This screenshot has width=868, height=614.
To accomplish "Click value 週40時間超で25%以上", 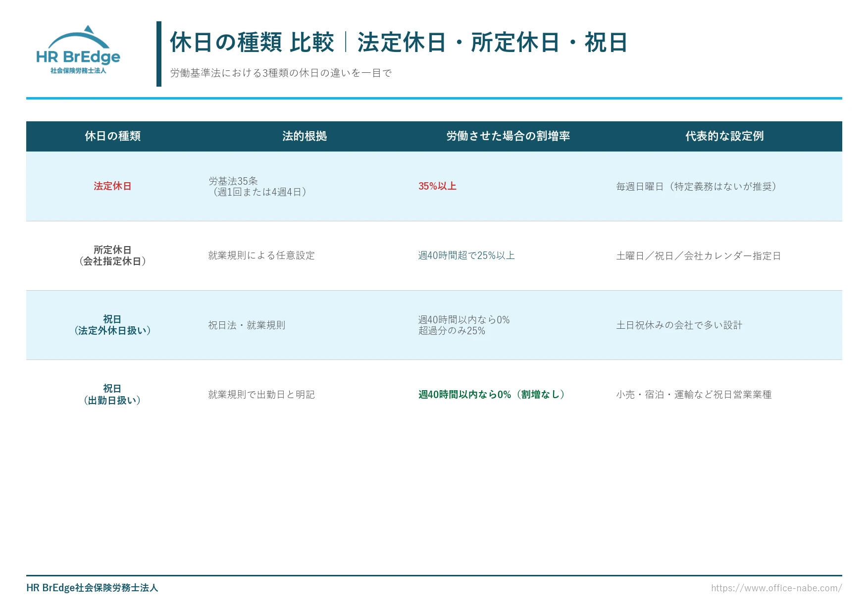I will 466,256.
